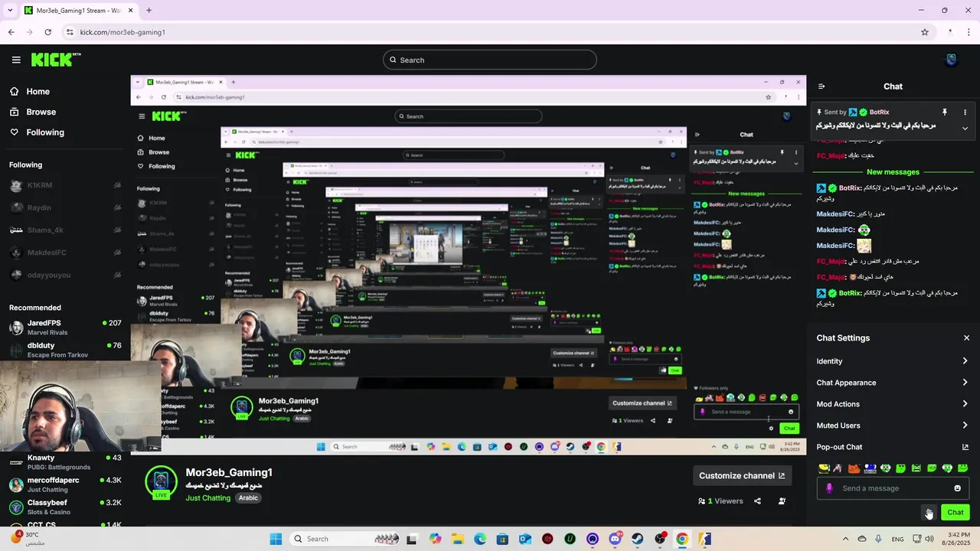Open the taskbar clock and date
Screen dimensions: 980x551
[x=957, y=539]
